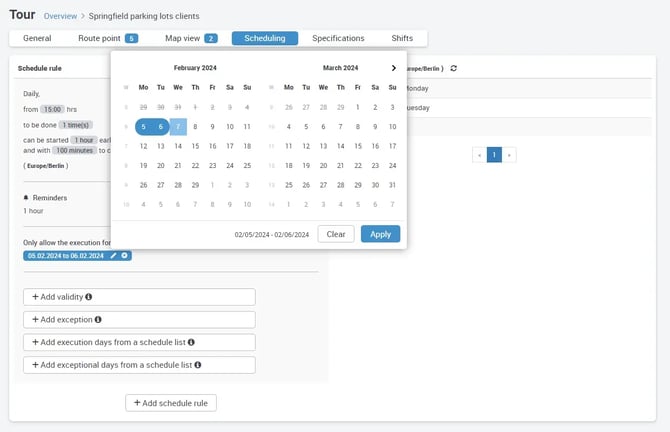Image resolution: width=670 pixels, height=432 pixels.
Task: Select March 31 in the calendar
Action: coord(392,185)
